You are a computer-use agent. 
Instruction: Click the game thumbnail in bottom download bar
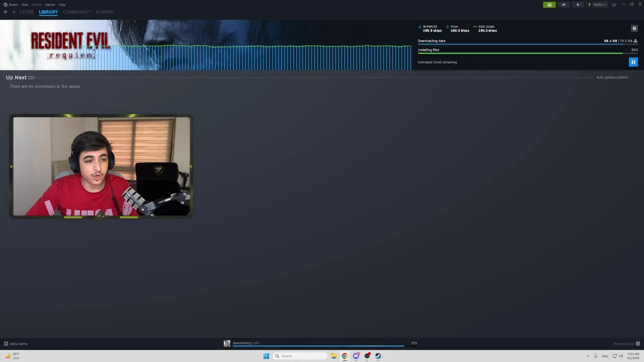click(227, 343)
